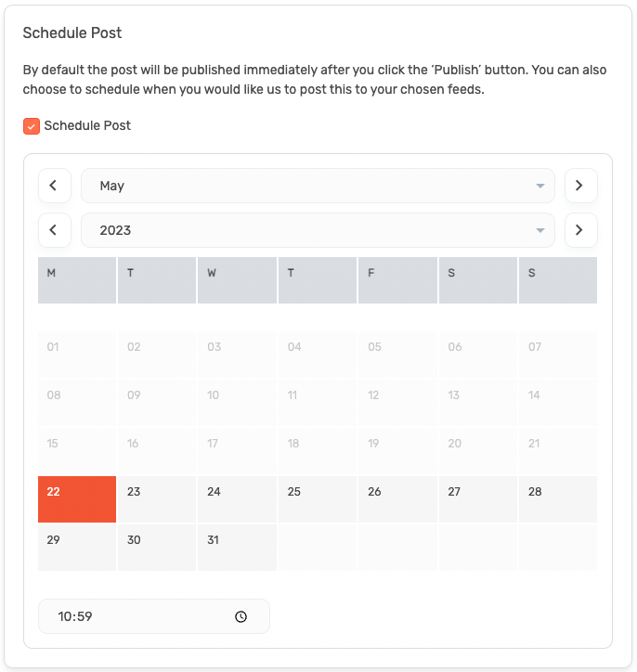Pick date 30 on the calendar

(x=157, y=548)
